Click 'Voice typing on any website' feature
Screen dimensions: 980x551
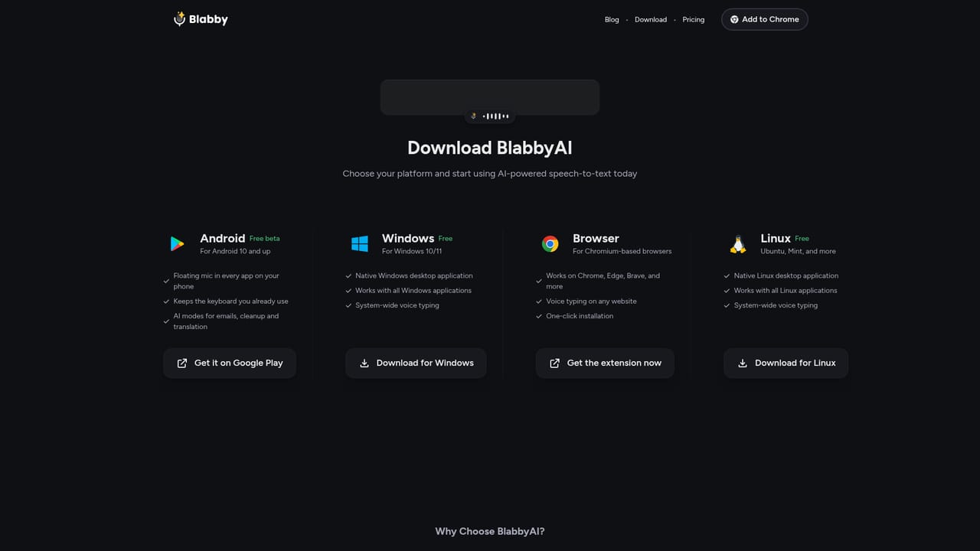591,302
